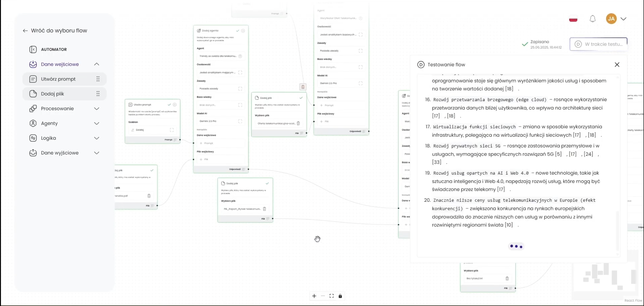The height and width of the screenshot is (306, 644).
Task: Click red delete icon above Dodaj plik node
Action: point(303,87)
